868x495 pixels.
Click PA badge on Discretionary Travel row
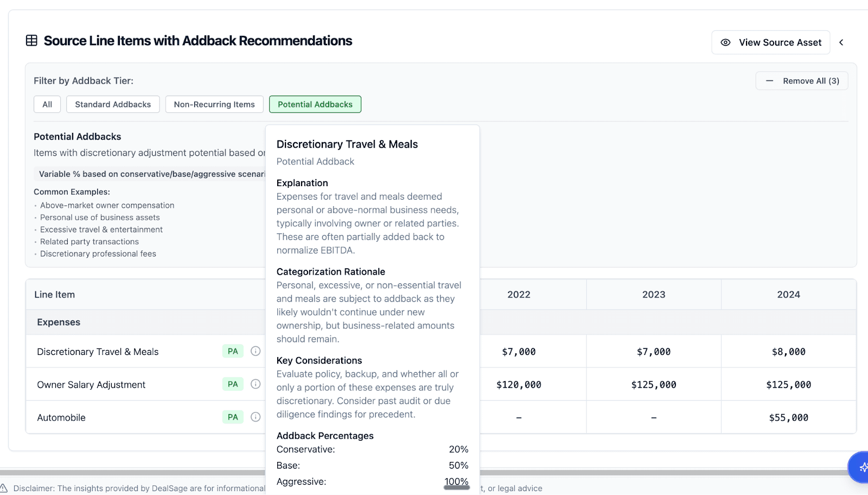click(x=233, y=351)
